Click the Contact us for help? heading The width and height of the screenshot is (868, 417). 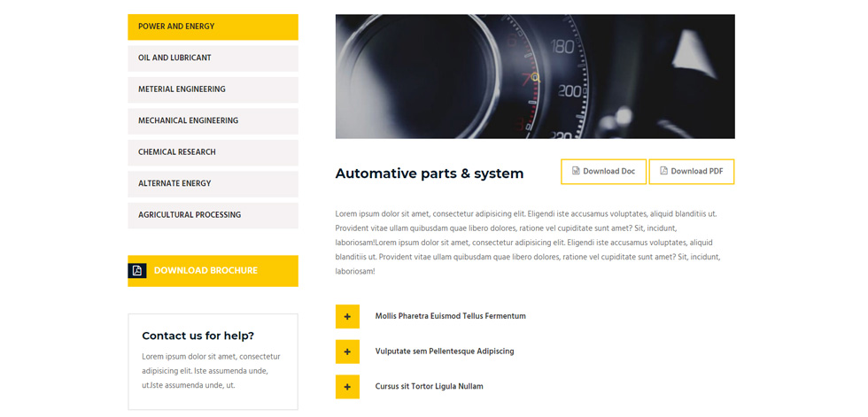click(198, 336)
